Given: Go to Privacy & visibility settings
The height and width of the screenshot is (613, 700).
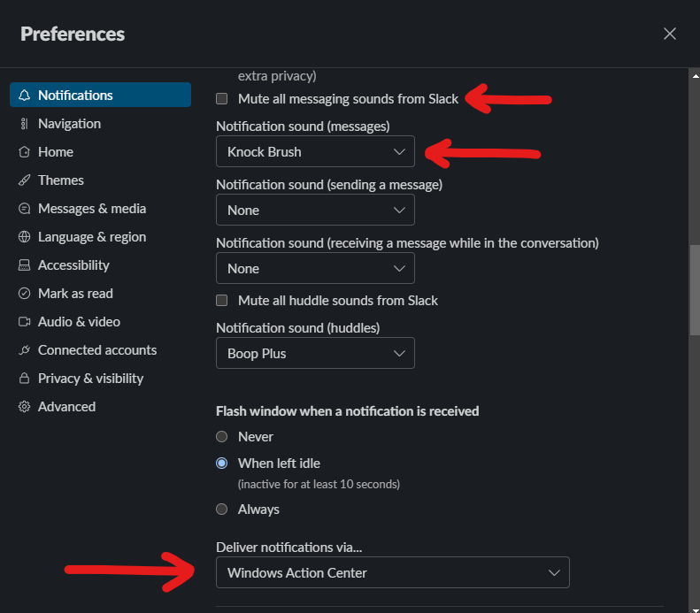Looking at the screenshot, I should [x=101, y=379].
